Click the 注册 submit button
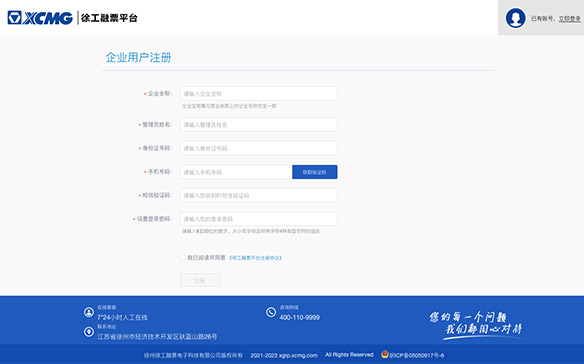The image size is (584, 364). 200,280
